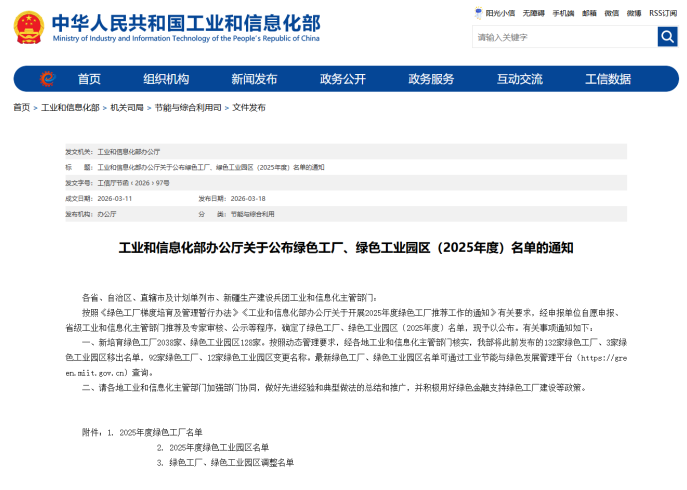Go to 首页 in main navigation
Screen dimensions: 687x490
pos(89,79)
